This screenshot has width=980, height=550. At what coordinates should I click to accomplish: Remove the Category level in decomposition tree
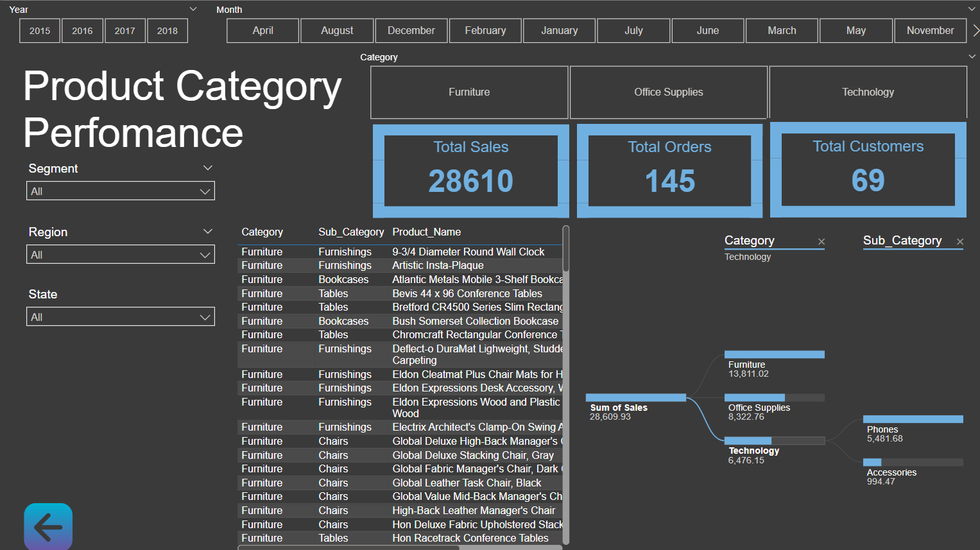pos(821,242)
